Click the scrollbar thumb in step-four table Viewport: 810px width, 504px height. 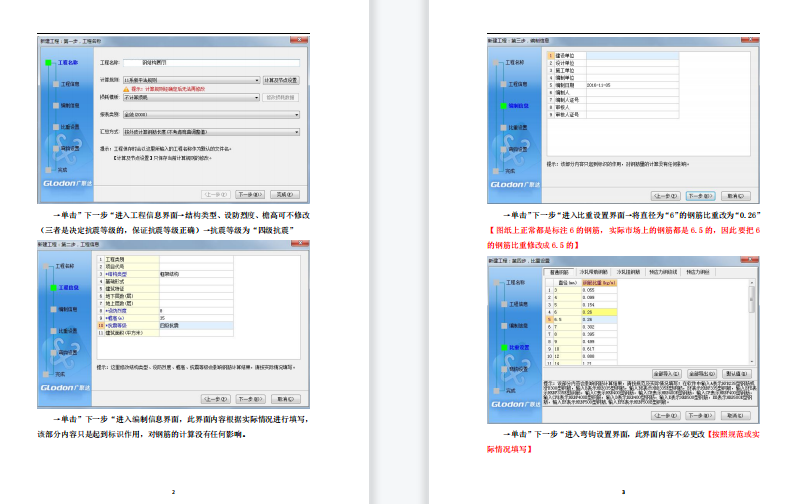click(752, 298)
